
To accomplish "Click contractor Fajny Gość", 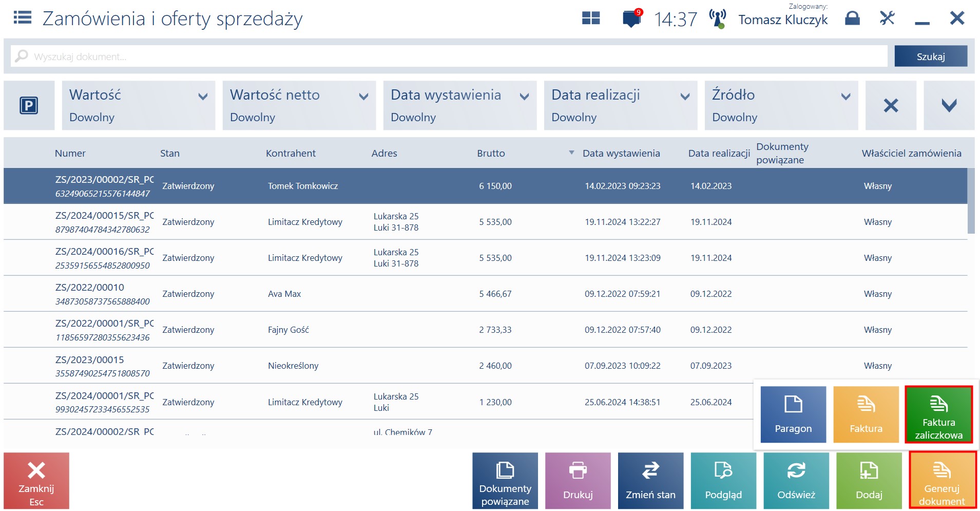I will coord(289,330).
